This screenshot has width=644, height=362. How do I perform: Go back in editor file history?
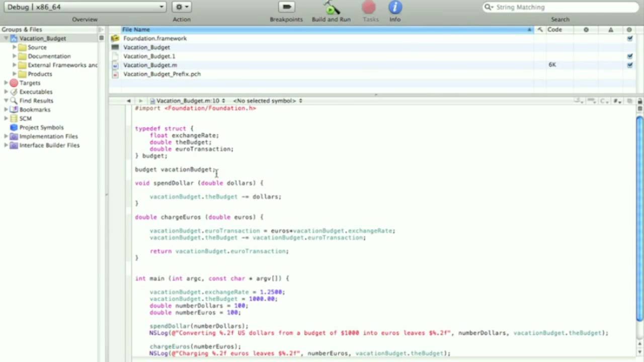point(128,101)
